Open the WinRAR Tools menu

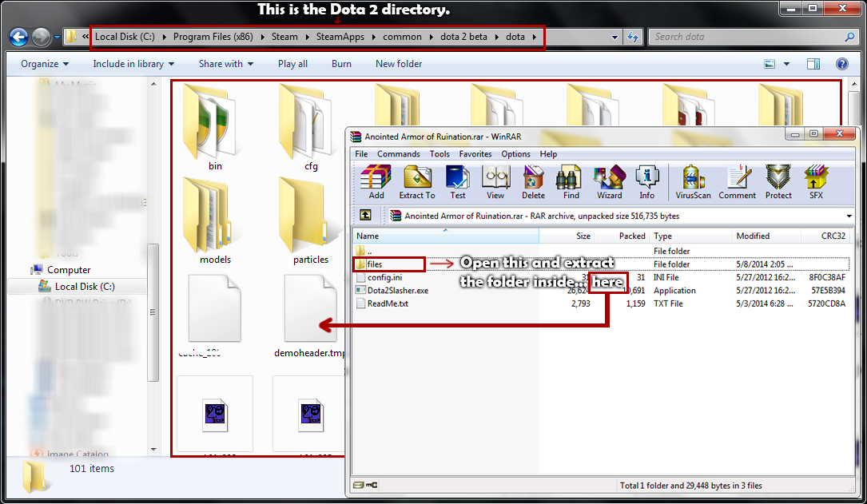tap(439, 154)
